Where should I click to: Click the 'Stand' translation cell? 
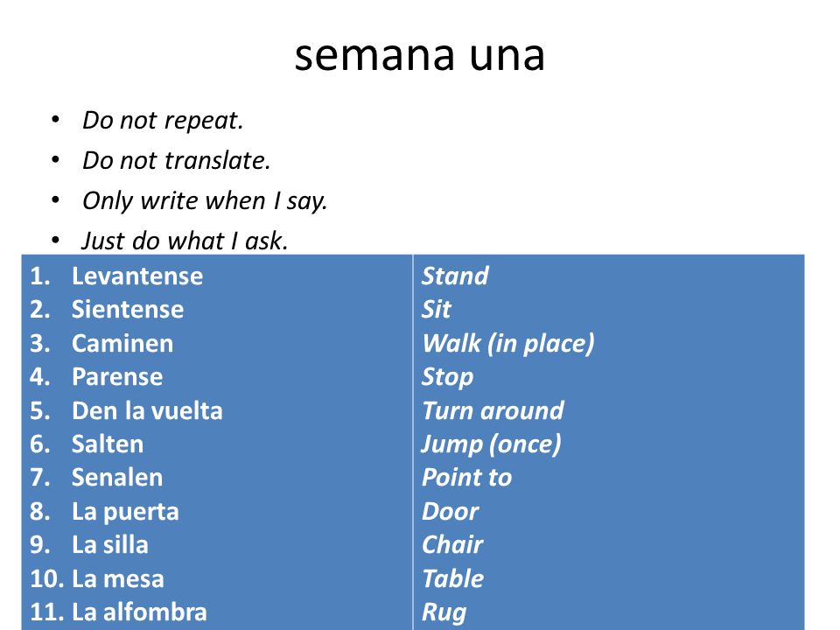(455, 276)
